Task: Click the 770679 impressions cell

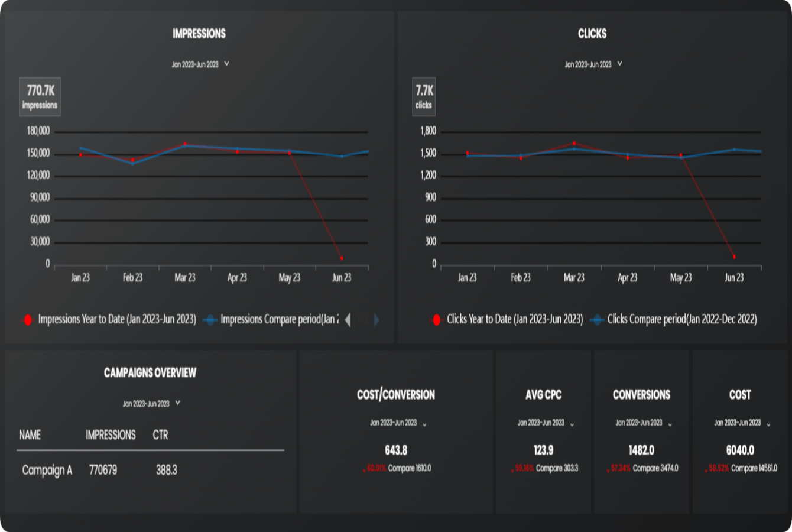Action: click(103, 471)
